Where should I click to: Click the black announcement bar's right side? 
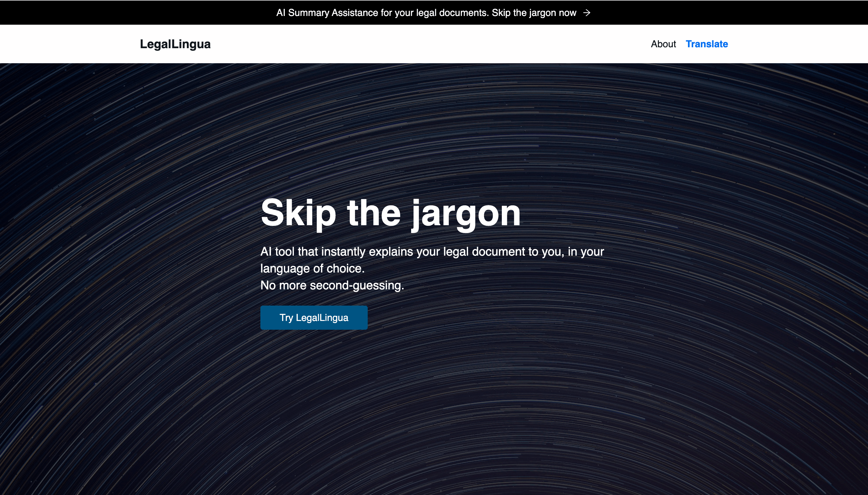coord(766,13)
